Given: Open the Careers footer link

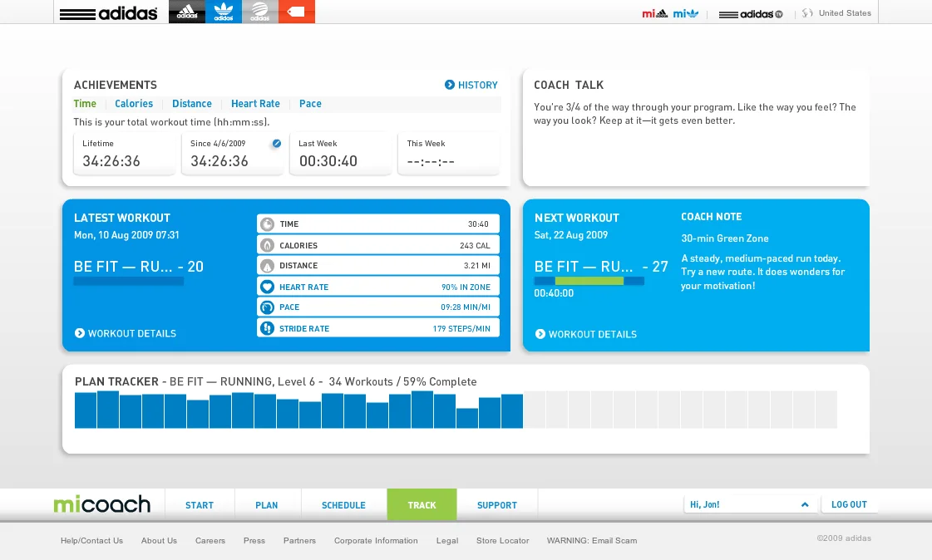Looking at the screenshot, I should coord(210,540).
